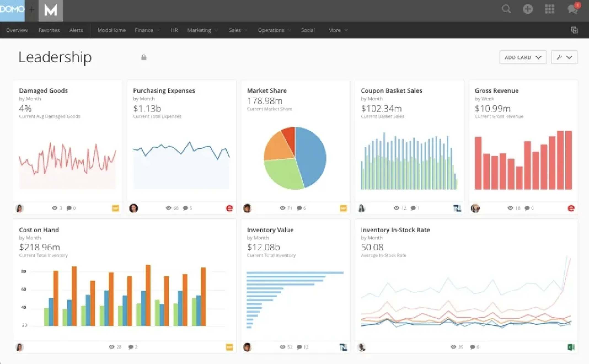Click the collections icon in nav bar
Image resolution: width=589 pixels, height=364 pixels.
(x=574, y=30)
